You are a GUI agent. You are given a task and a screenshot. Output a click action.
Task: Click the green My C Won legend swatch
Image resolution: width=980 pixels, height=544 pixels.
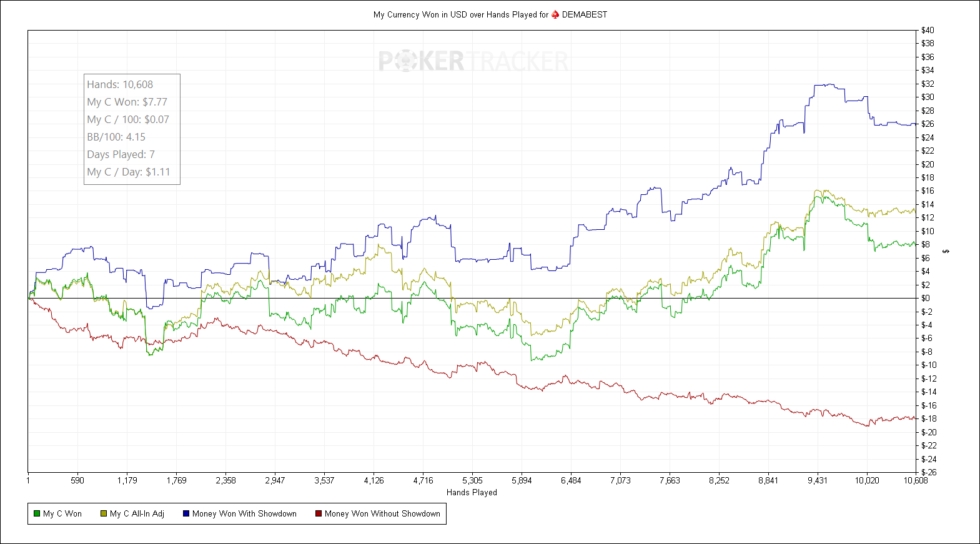click(x=37, y=513)
